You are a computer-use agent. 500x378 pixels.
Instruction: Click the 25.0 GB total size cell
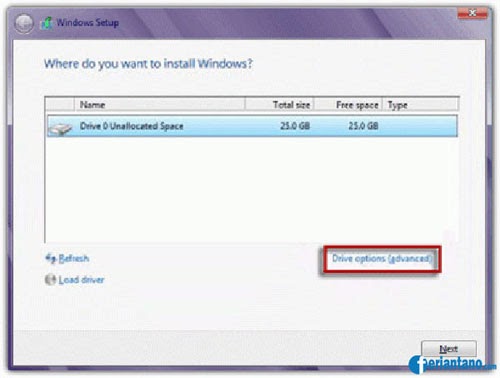click(295, 126)
